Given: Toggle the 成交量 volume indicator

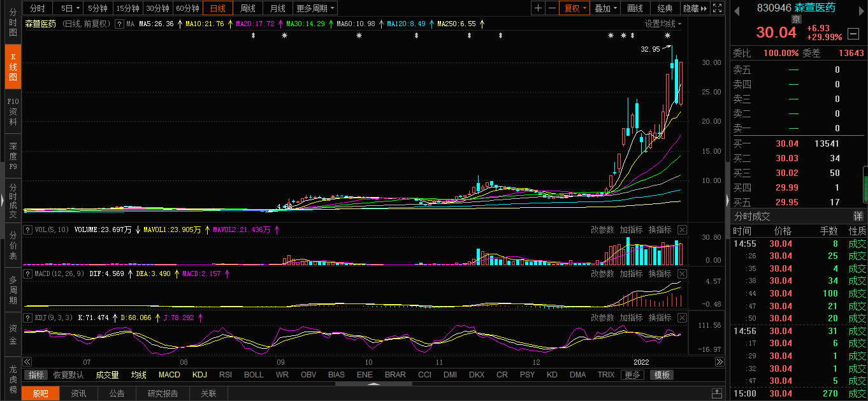Looking at the screenshot, I should pyautogui.click(x=107, y=375).
